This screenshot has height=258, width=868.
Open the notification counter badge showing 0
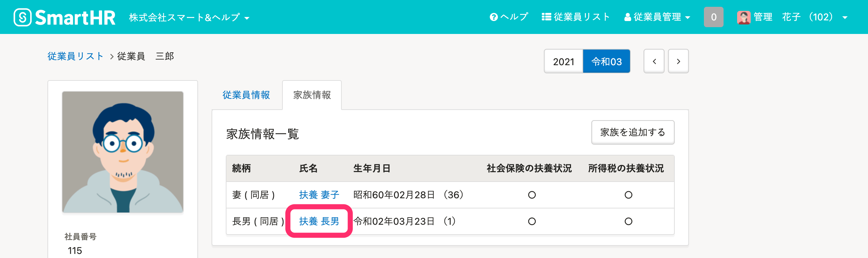tap(713, 17)
